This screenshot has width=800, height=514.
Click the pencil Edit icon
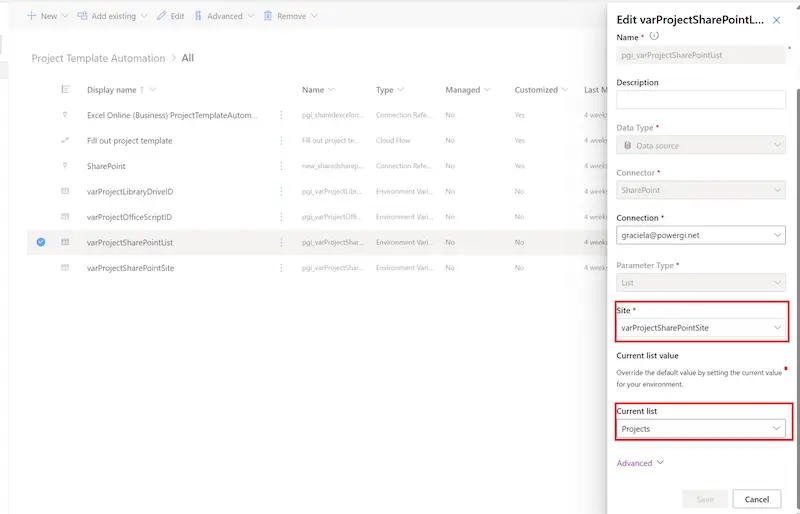(161, 16)
